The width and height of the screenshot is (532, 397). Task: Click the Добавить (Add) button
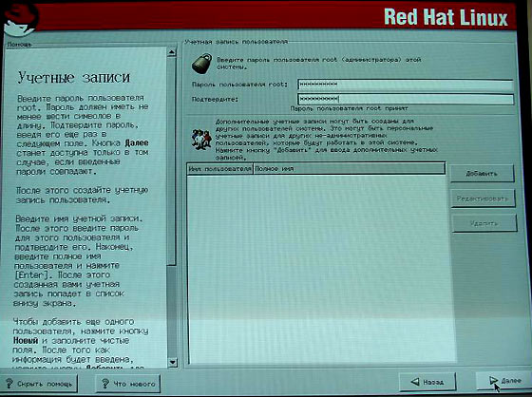pos(482,174)
